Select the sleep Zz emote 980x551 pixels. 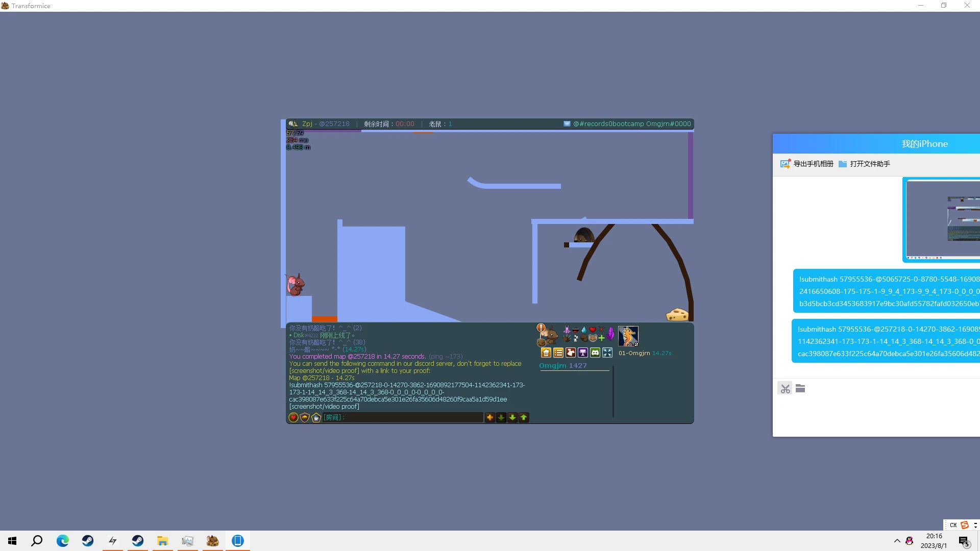click(576, 338)
